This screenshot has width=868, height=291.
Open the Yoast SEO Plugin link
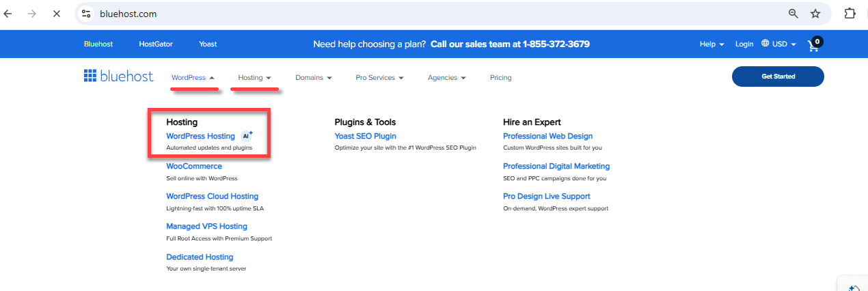(366, 136)
